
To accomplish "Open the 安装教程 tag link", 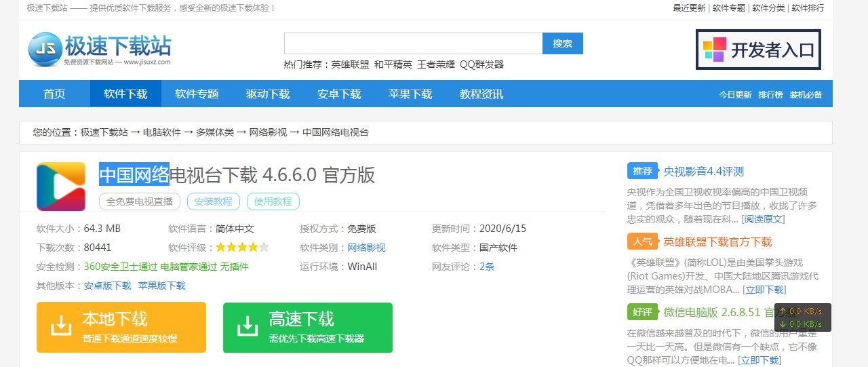I will tap(213, 201).
